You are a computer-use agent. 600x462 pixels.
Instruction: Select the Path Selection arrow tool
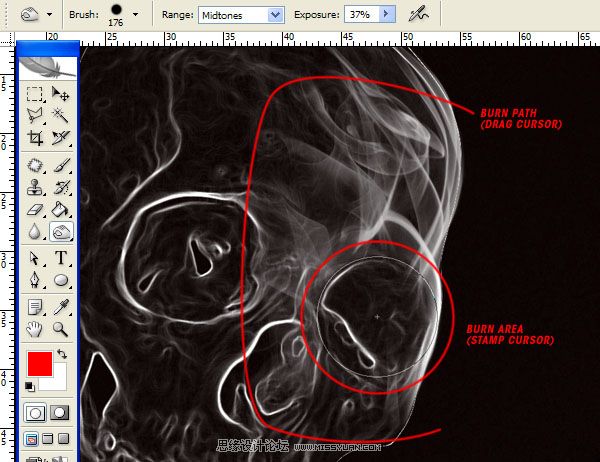34,258
